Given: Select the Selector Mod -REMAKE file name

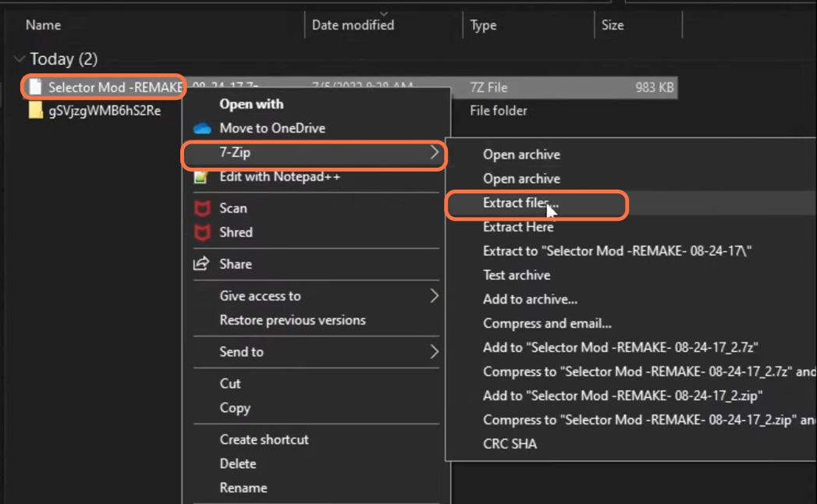Looking at the screenshot, I should [115, 87].
